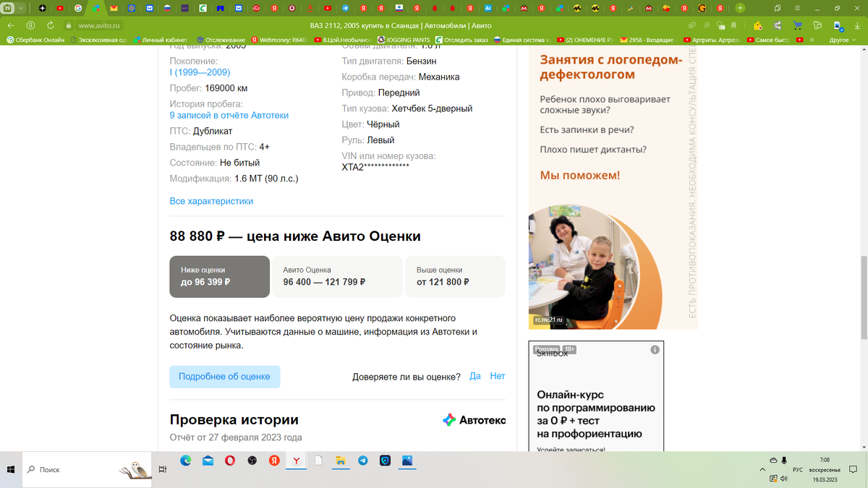
Task: Open 9 записей в отчёте Автотеки link
Action: (229, 115)
